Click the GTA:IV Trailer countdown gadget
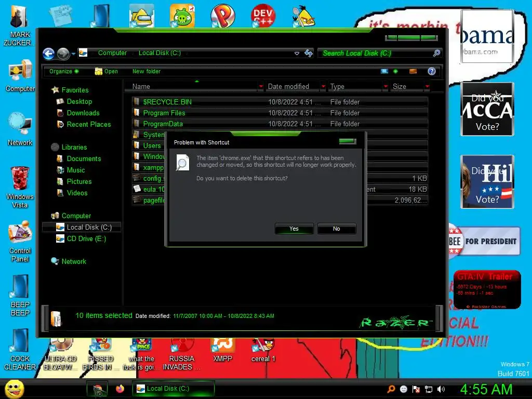The height and width of the screenshot is (399, 532). 487,289
